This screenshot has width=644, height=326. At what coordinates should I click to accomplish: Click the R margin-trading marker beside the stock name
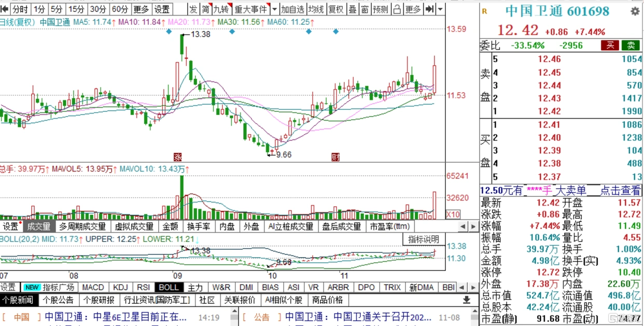coord(485,11)
